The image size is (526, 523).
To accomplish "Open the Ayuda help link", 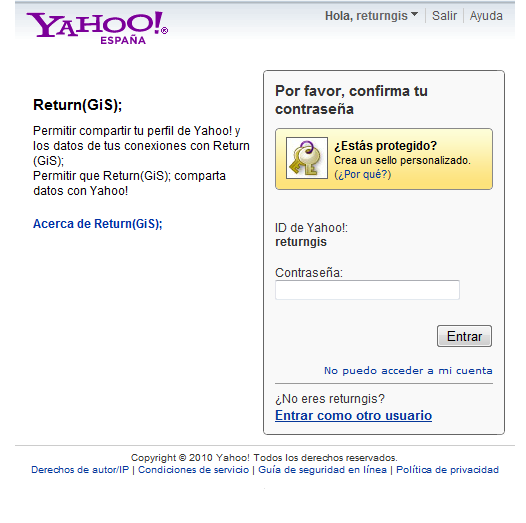I will tap(486, 16).
